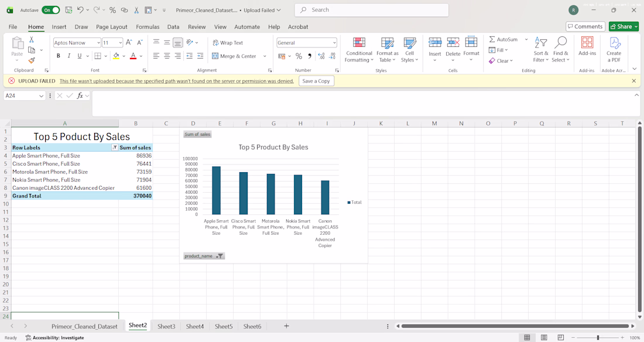Click the Insert Function fx icon
Screen dimensions: 644x342
point(80,95)
